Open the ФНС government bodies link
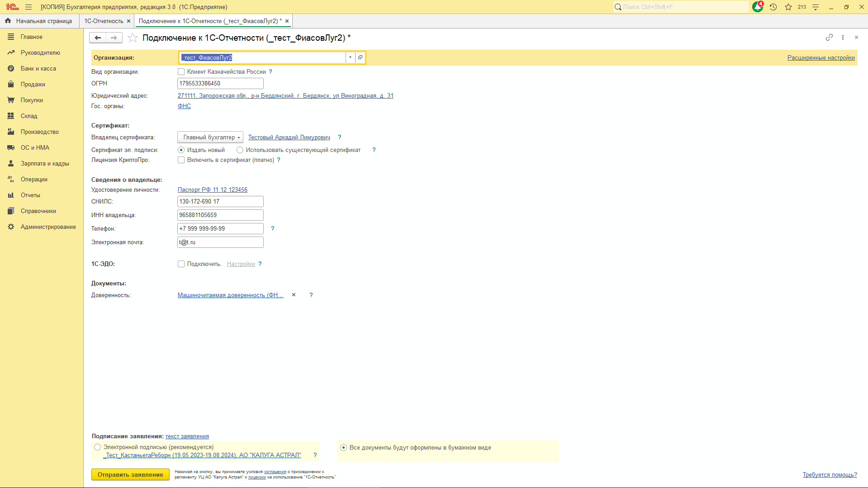 184,106
